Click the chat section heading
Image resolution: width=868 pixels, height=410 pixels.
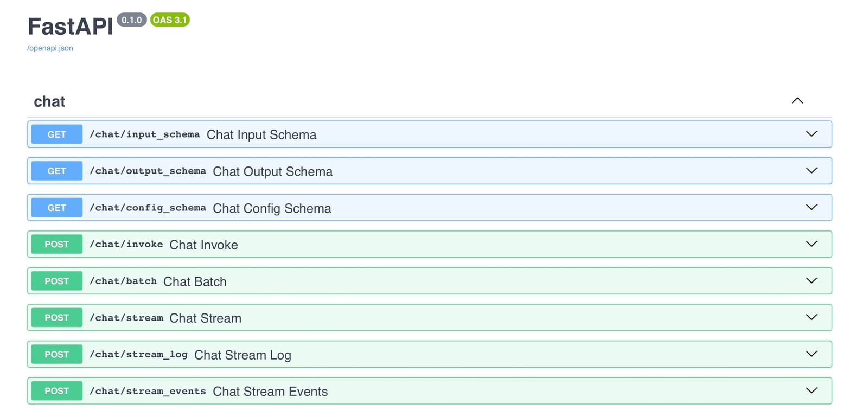(x=49, y=101)
